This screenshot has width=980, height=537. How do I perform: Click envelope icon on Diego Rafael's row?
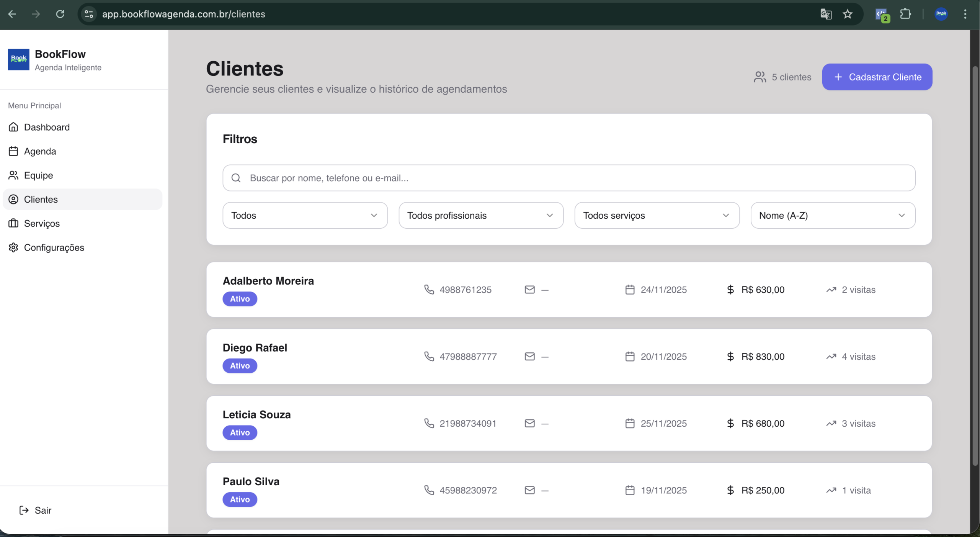tap(529, 357)
